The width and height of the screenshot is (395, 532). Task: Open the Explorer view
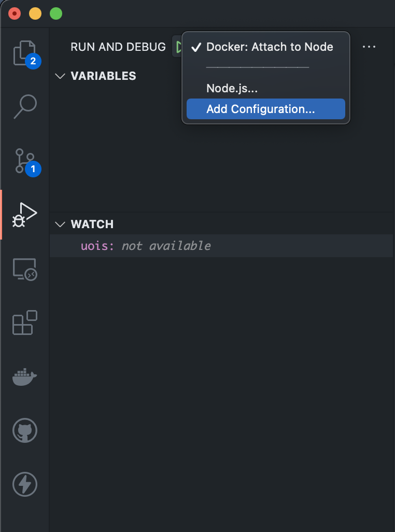click(x=24, y=52)
